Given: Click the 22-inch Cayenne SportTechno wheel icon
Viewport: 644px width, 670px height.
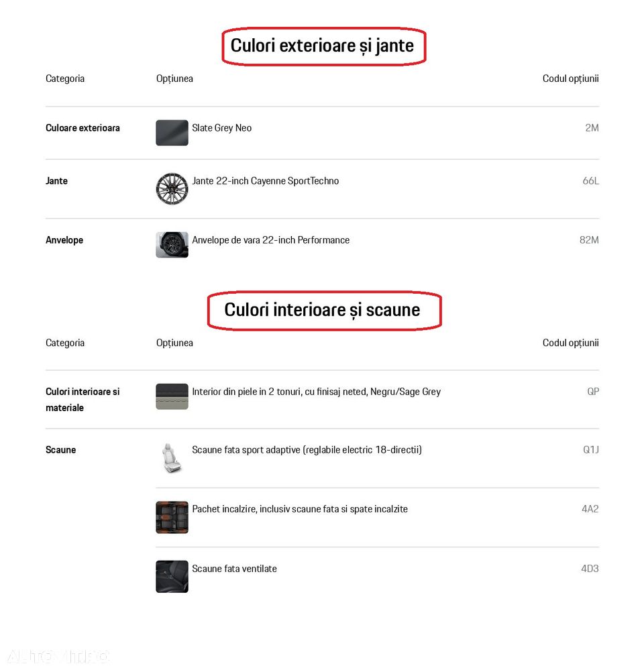Looking at the screenshot, I should [x=172, y=188].
